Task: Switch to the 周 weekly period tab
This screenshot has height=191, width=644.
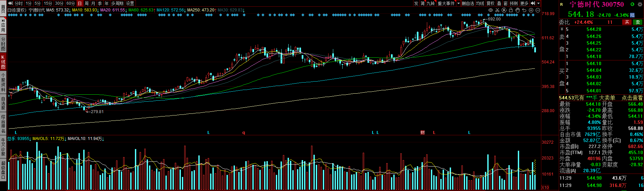Action: (87, 3)
